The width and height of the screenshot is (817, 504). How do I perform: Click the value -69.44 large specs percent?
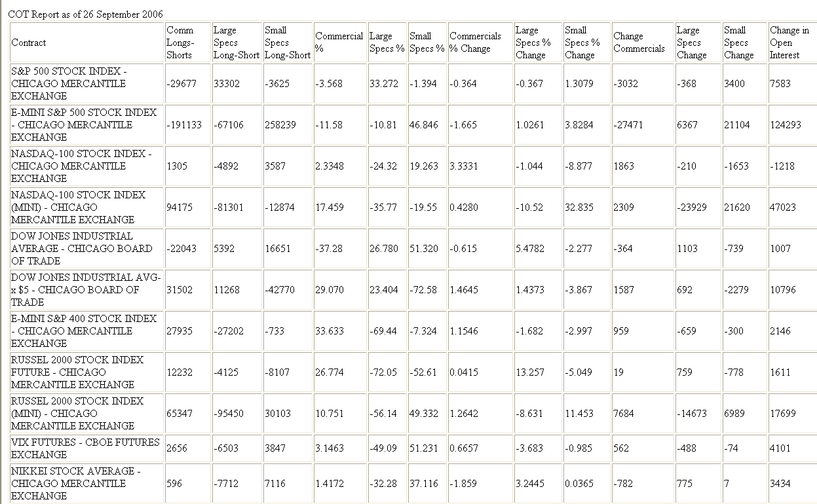383,331
